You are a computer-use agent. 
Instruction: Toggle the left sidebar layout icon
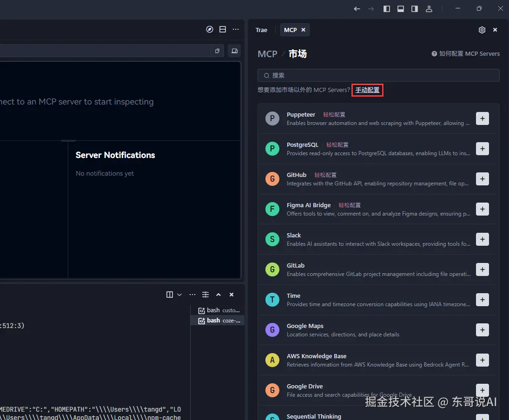(x=387, y=9)
